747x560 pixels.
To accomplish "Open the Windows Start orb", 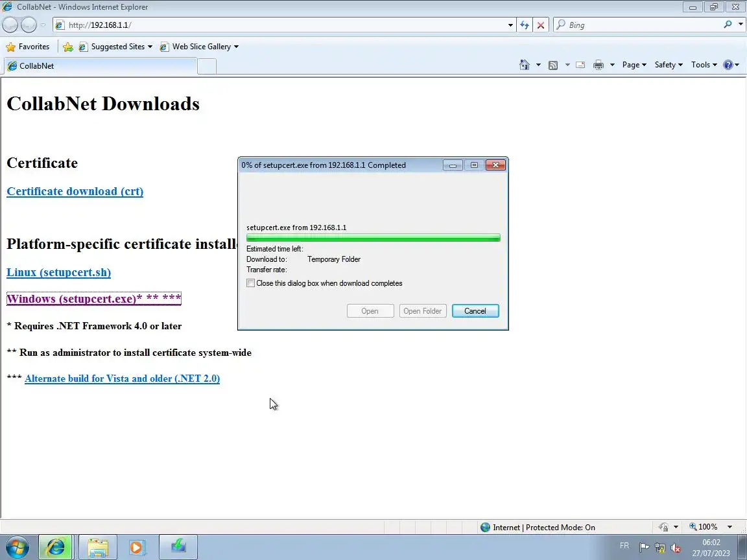I will click(17, 547).
